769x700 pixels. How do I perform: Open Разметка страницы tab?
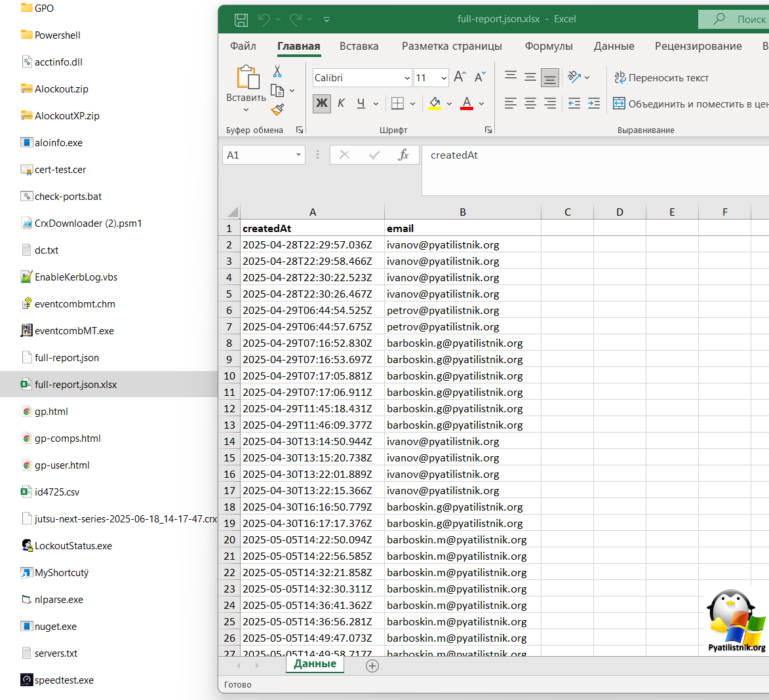tap(452, 46)
